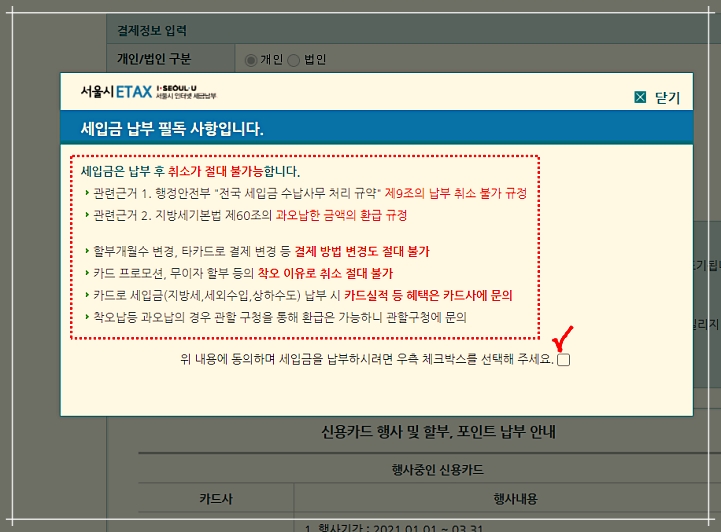Close the popup using the 닫기 X icon

pyautogui.click(x=640, y=97)
